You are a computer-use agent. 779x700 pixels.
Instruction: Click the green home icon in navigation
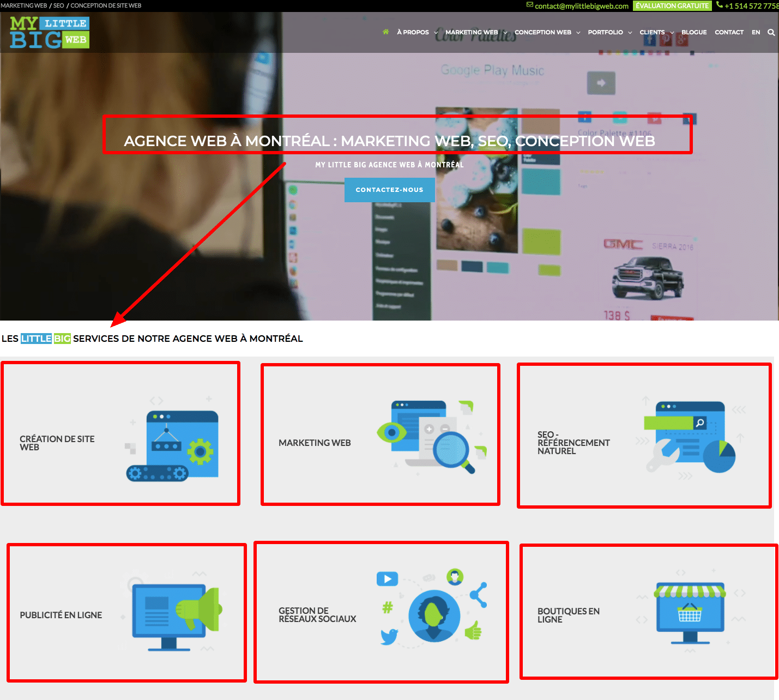tap(385, 32)
